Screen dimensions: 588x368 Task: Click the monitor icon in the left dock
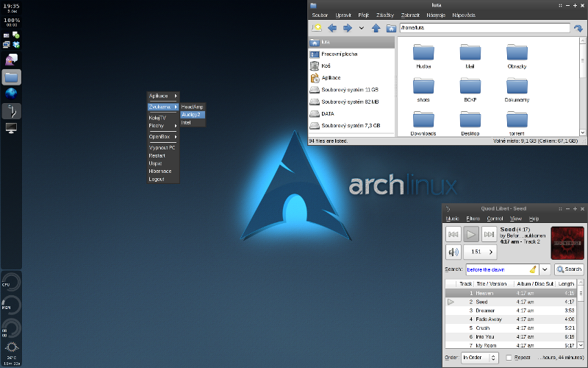coord(11,128)
